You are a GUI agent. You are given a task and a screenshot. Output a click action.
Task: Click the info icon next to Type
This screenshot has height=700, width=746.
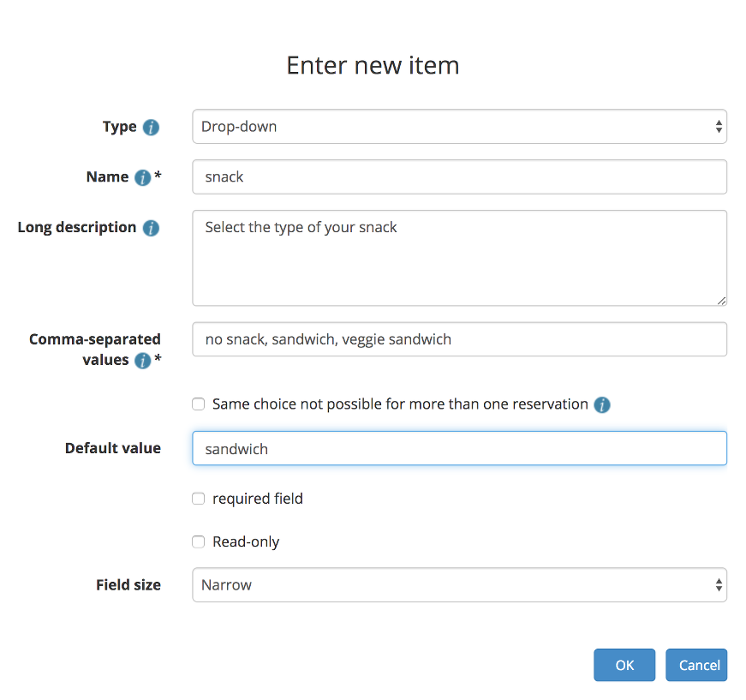point(151,128)
